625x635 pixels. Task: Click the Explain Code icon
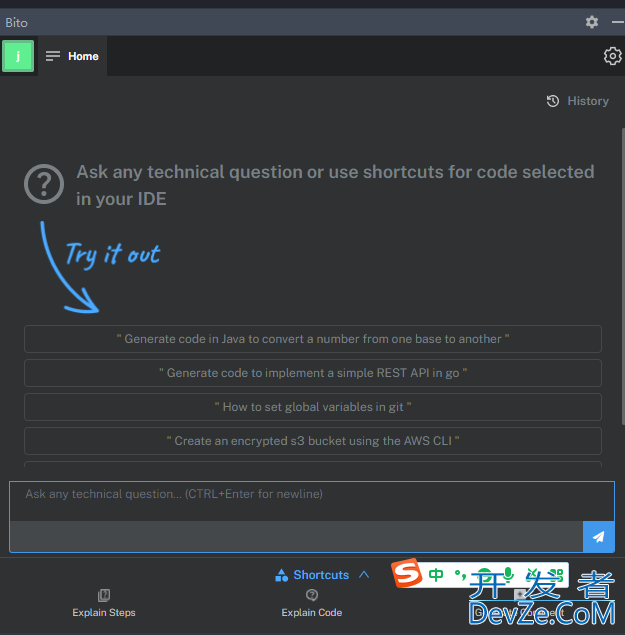tap(311, 595)
